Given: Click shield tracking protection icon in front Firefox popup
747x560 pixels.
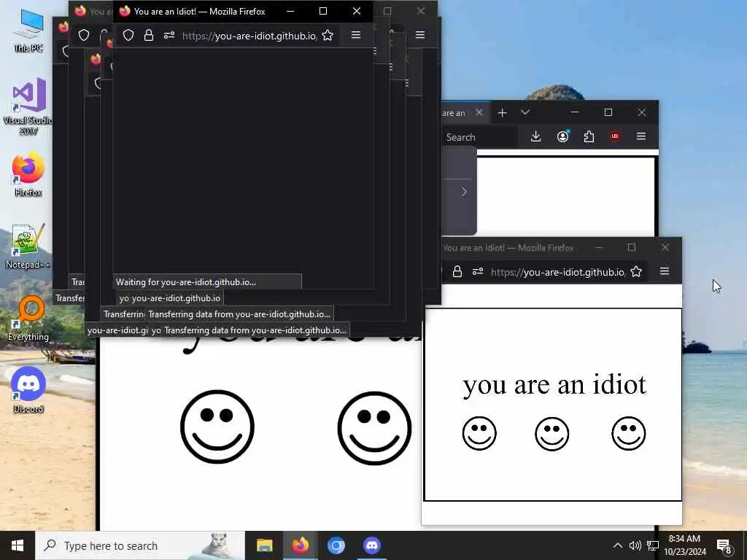Looking at the screenshot, I should click(128, 35).
